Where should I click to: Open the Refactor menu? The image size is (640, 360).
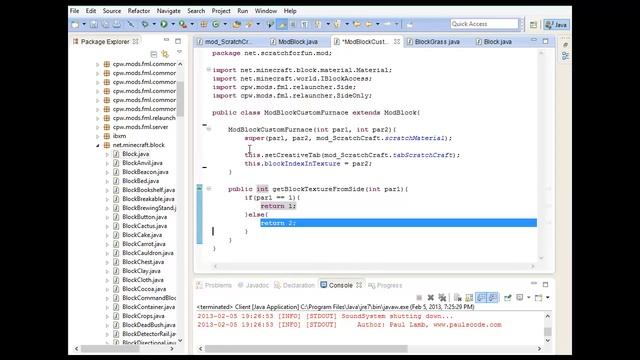point(139,11)
